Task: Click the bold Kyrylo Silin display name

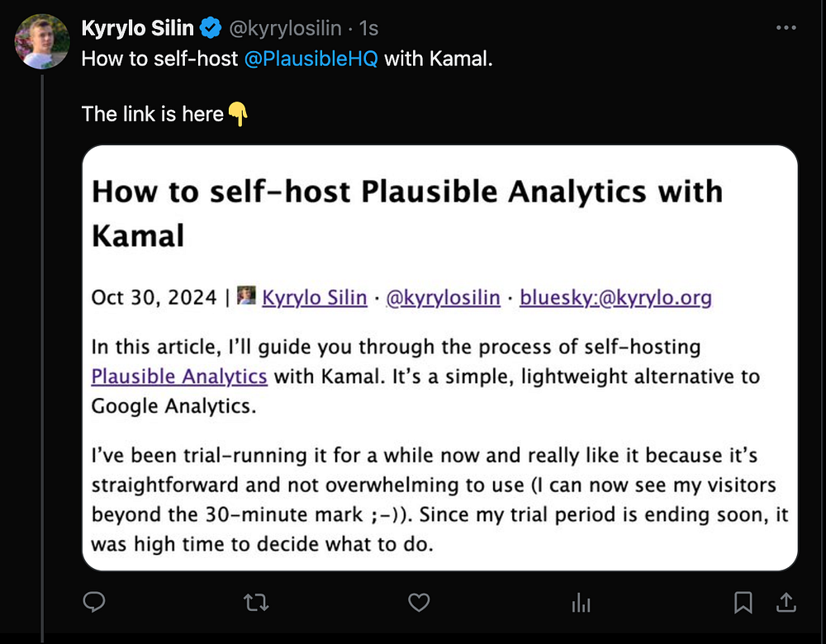Action: click(x=138, y=29)
